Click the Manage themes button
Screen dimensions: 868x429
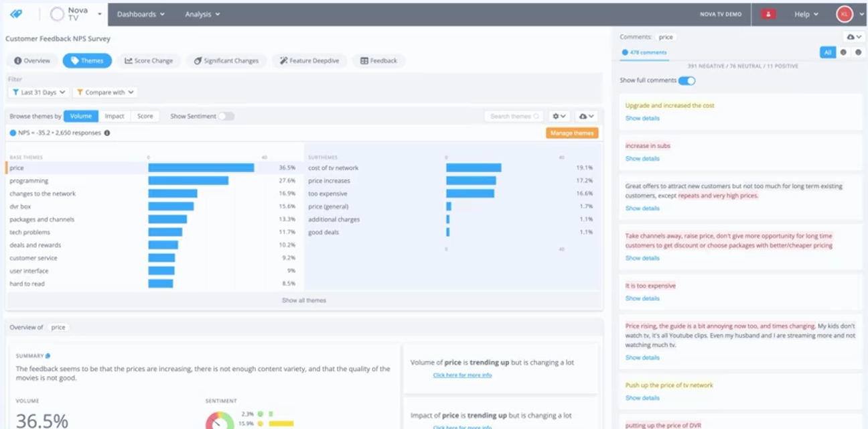tap(572, 133)
